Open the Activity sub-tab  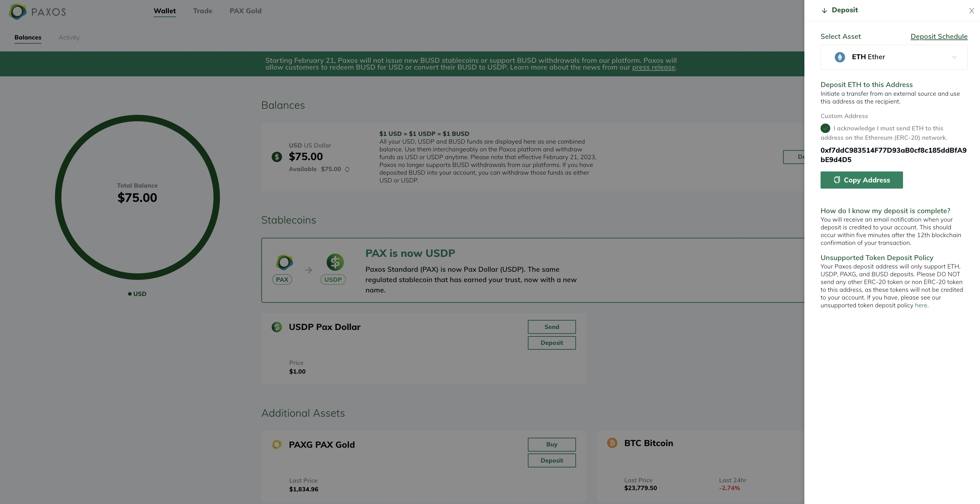(69, 37)
